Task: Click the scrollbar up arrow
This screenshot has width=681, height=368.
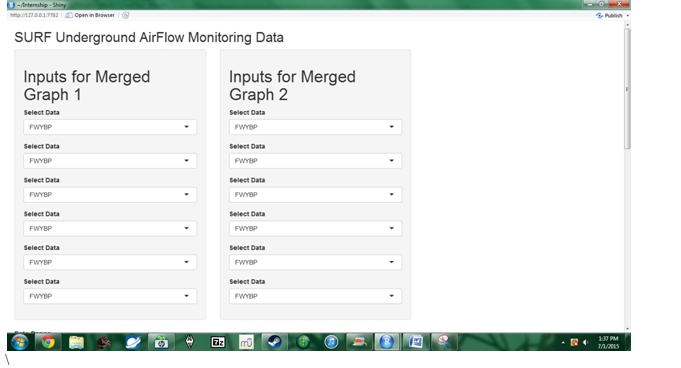Action: click(x=627, y=25)
